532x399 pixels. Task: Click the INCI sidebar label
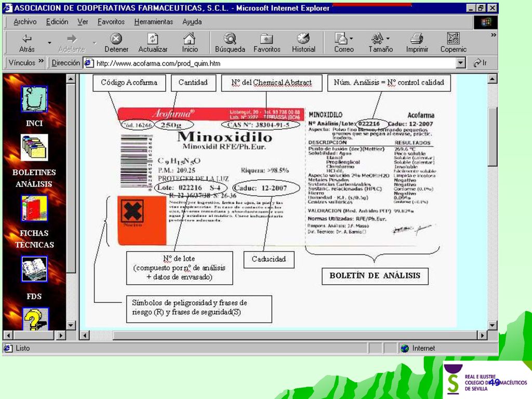point(34,123)
